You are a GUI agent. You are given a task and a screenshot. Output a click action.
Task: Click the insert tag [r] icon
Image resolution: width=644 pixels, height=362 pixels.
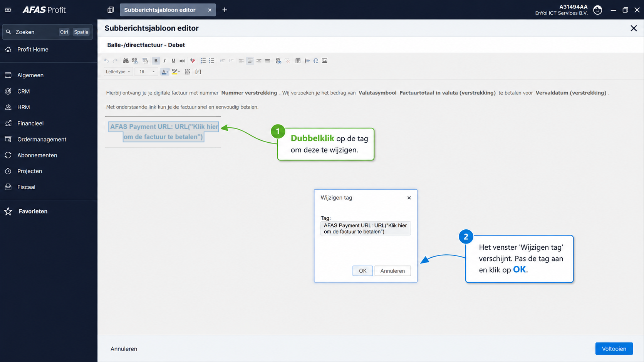pyautogui.click(x=198, y=72)
